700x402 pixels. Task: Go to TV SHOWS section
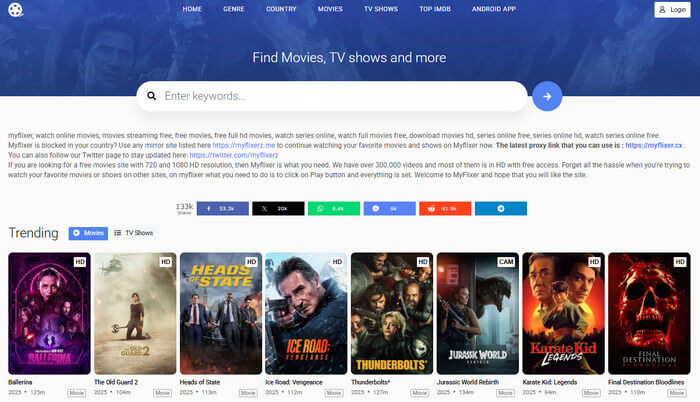point(381,9)
